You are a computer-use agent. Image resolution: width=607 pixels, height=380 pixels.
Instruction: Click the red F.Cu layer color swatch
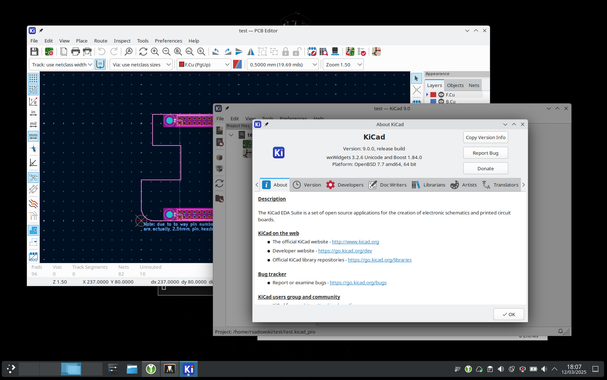tap(433, 94)
